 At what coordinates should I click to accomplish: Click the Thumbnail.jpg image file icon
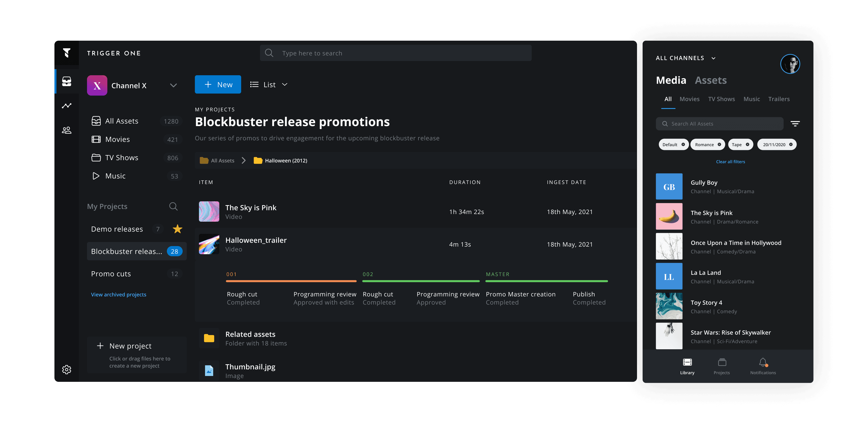pyautogui.click(x=209, y=370)
